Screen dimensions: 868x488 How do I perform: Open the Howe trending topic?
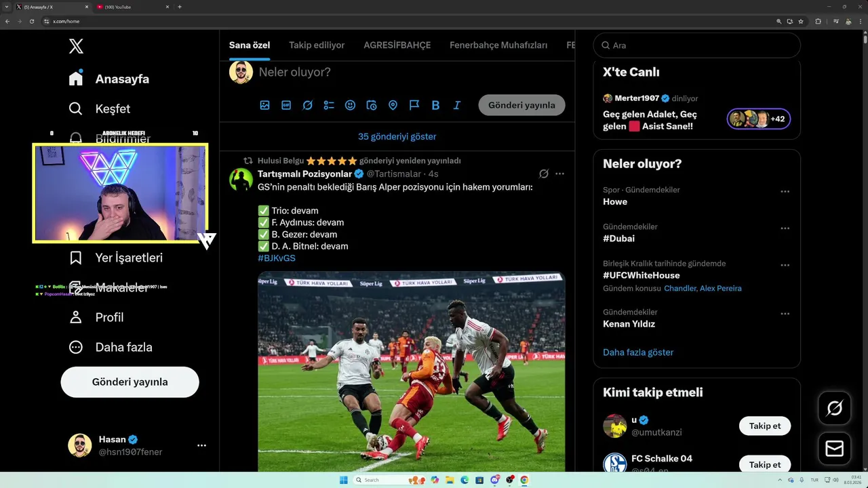615,202
